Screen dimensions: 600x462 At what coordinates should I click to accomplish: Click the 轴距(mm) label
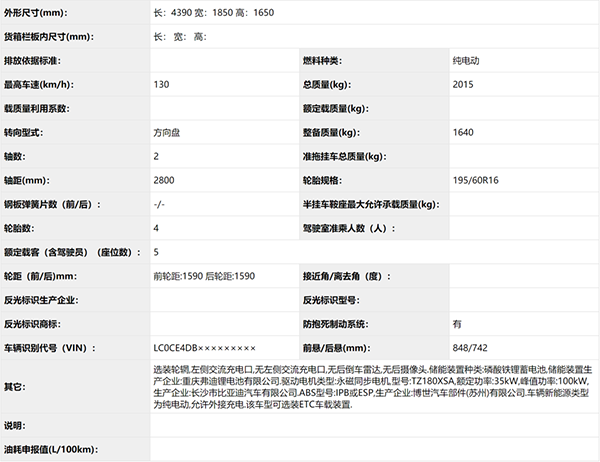[26, 181]
